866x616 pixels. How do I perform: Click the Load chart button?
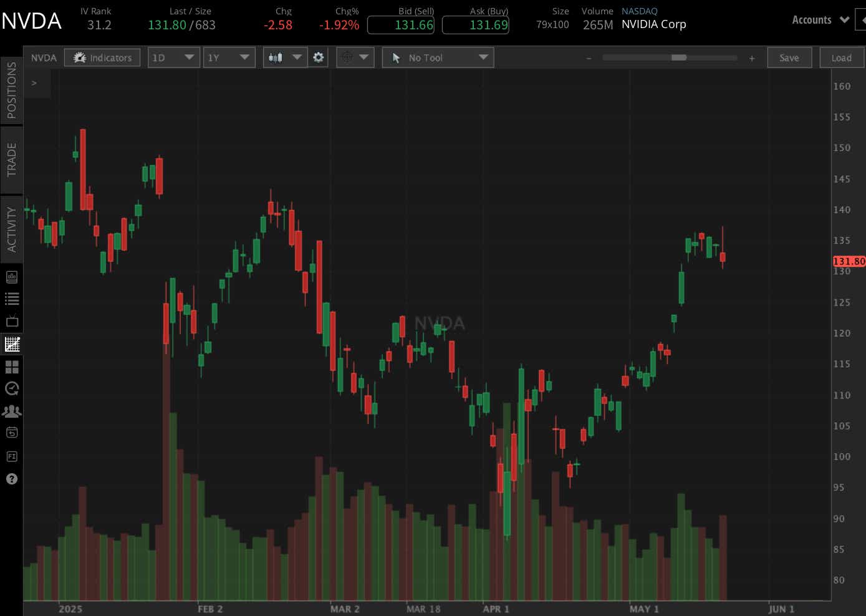coord(841,57)
